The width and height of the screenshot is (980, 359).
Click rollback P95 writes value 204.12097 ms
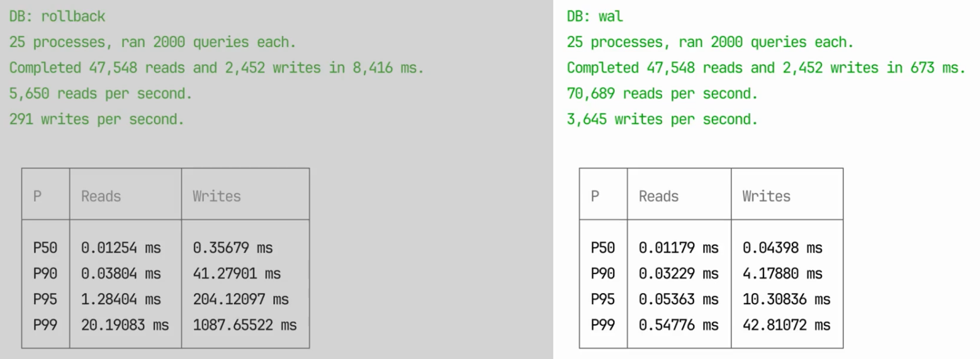click(x=240, y=299)
